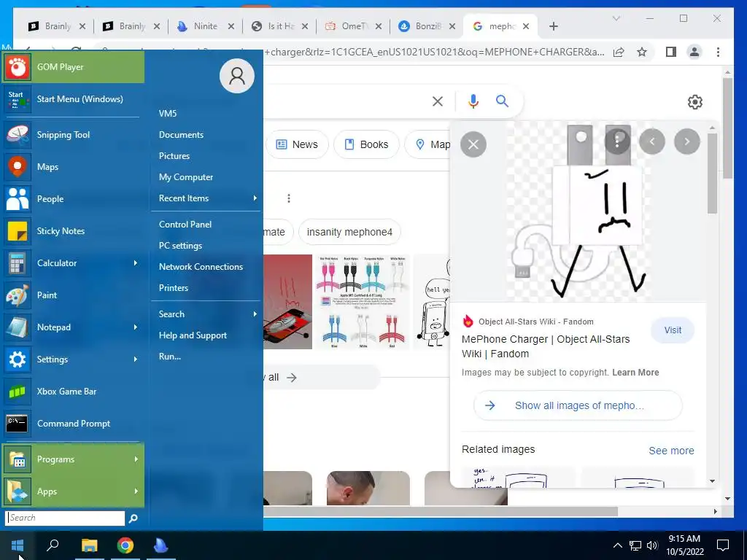Open Command Prompt

(x=74, y=424)
